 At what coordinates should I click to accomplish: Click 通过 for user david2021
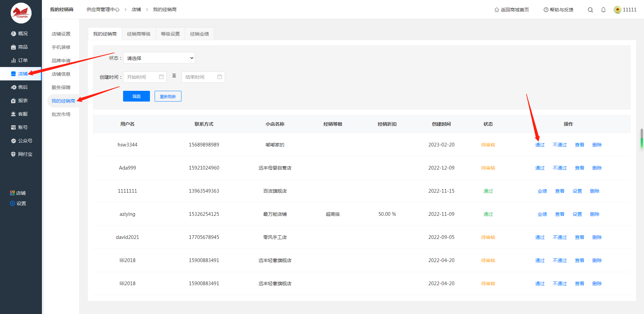(x=540, y=237)
